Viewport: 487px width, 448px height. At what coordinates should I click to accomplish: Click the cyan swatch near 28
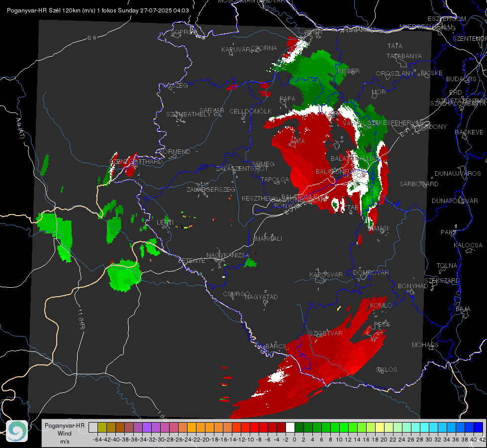coord(425,427)
